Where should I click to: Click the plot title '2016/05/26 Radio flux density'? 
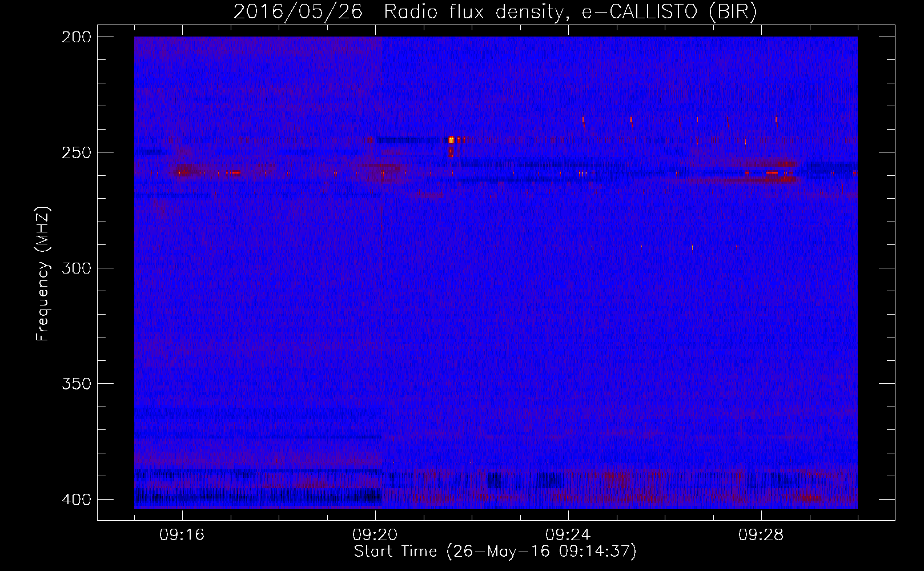click(495, 12)
